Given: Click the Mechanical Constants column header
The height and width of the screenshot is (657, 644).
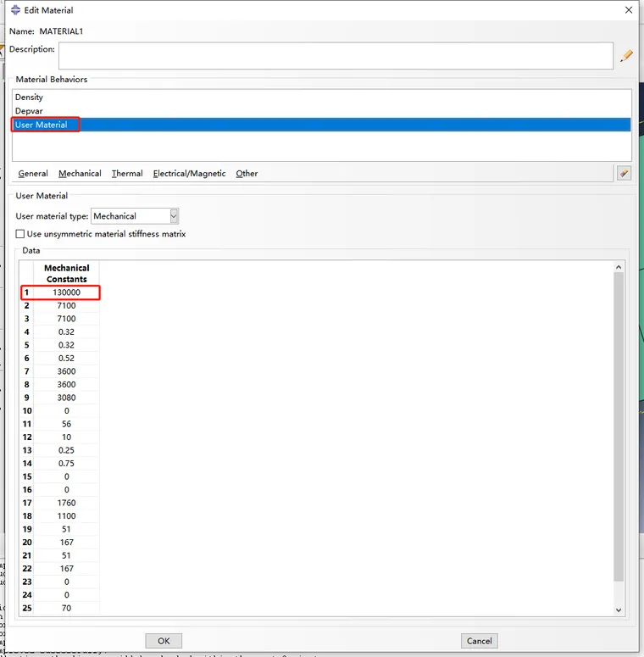Looking at the screenshot, I should 67,273.
